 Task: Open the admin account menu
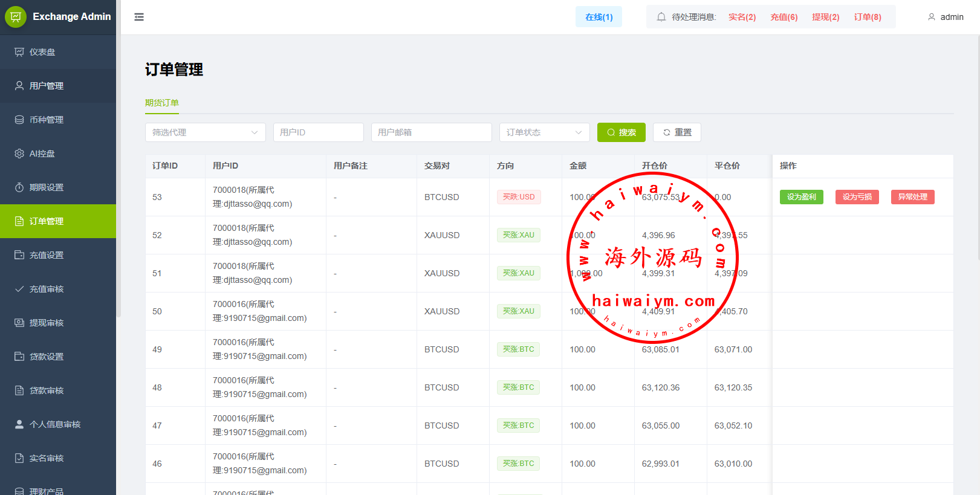[946, 17]
